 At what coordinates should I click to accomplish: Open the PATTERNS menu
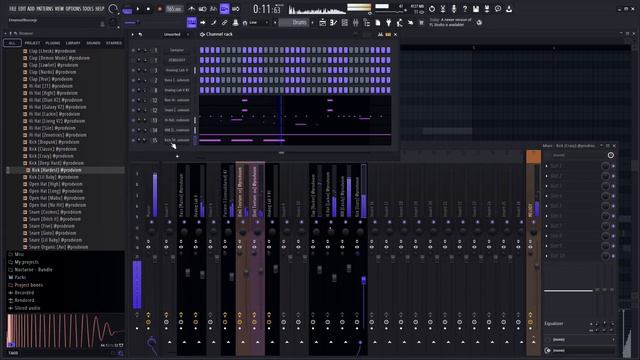[x=44, y=9]
